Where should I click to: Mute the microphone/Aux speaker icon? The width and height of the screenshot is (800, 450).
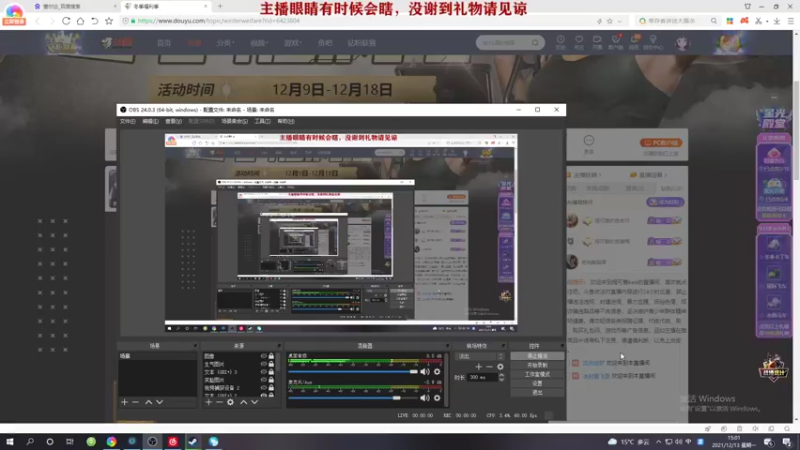tap(424, 397)
